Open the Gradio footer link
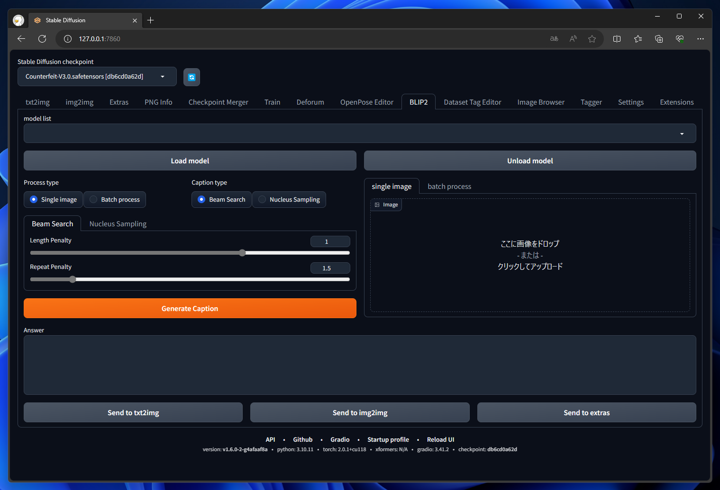Screen dimensions: 720x490 point(340,439)
